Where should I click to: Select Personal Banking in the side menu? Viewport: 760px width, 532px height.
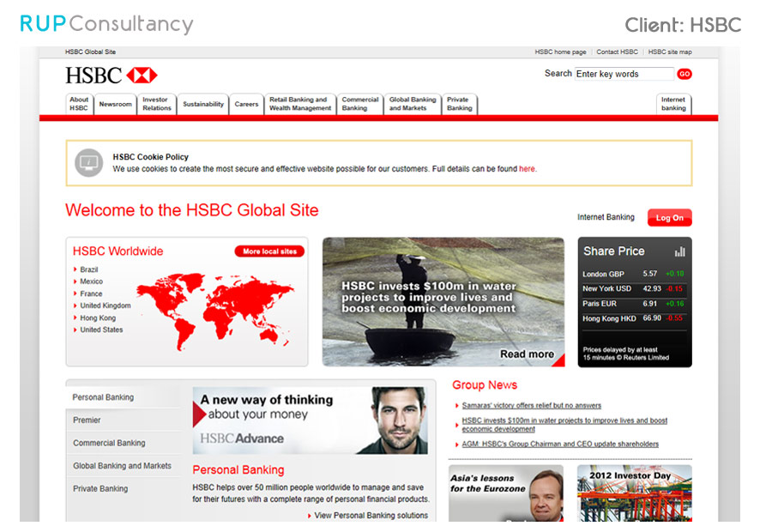(x=124, y=397)
